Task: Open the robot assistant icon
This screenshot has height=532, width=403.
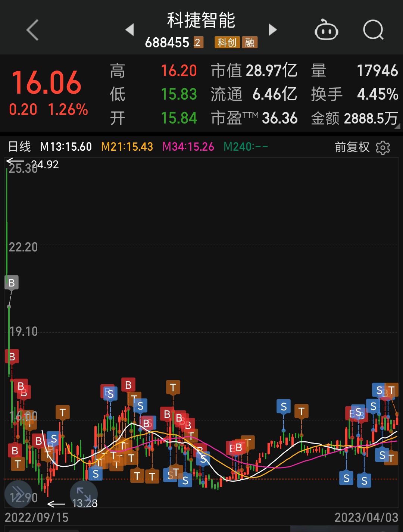Action: click(x=327, y=30)
